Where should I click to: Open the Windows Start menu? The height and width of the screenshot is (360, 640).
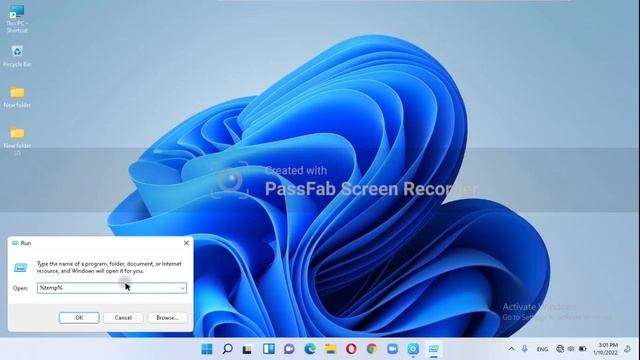click(207, 349)
